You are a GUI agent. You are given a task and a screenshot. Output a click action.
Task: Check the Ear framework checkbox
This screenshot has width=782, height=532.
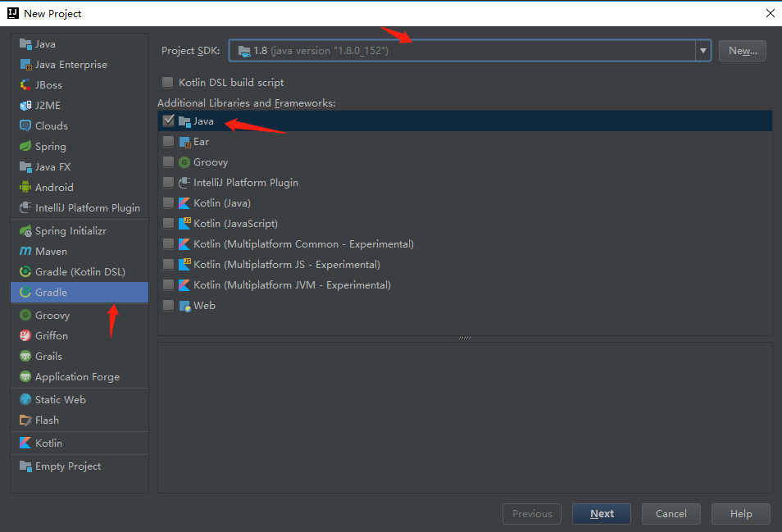point(169,142)
